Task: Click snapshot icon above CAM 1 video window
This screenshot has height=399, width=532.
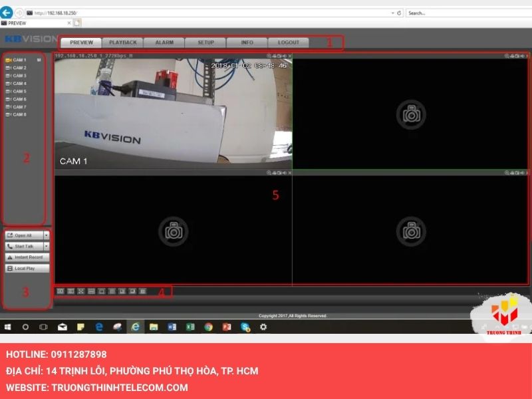Action: point(279,56)
